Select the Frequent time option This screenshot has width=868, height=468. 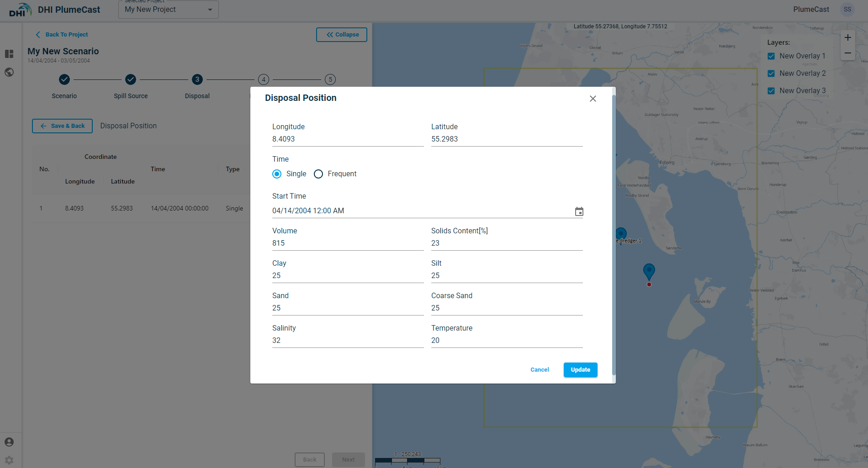(318, 174)
